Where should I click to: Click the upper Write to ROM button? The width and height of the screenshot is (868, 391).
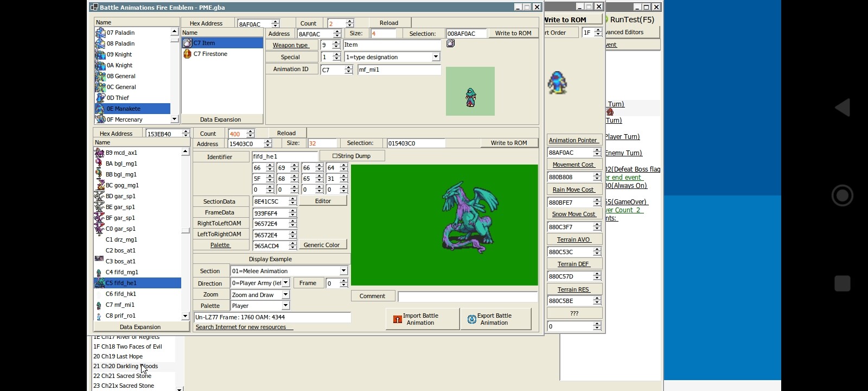point(513,33)
